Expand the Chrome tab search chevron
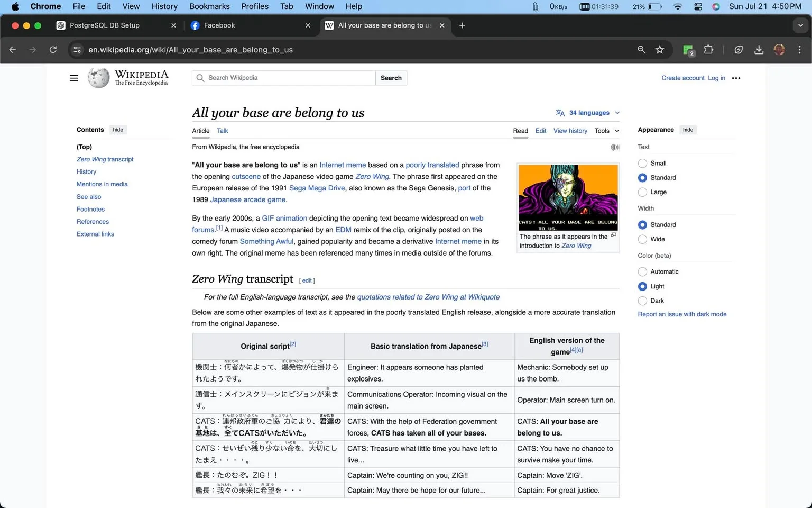 tap(800, 25)
